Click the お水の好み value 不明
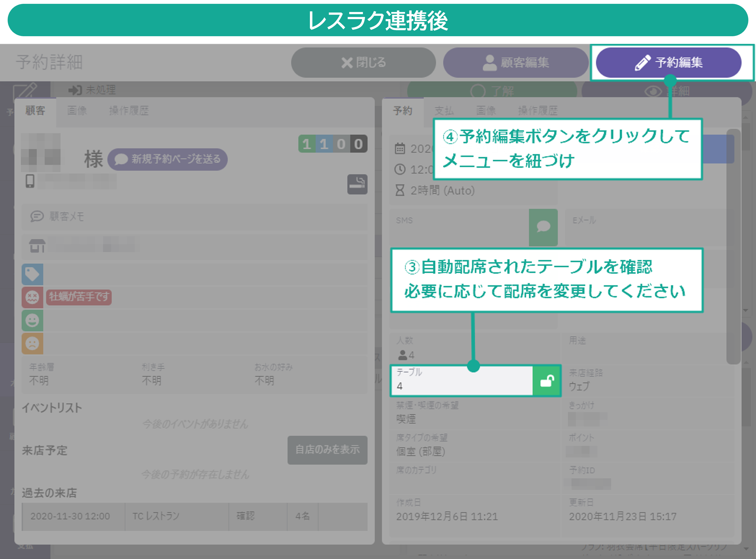Viewport: 756px width, 559px height. 264,381
